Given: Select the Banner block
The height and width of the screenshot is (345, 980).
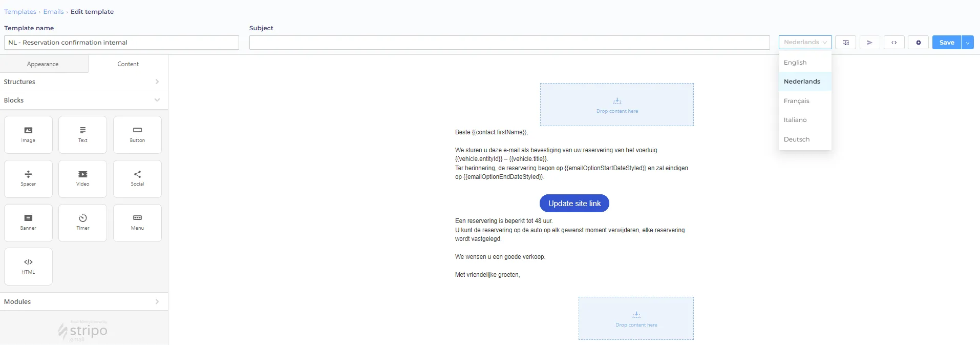Looking at the screenshot, I should (28, 223).
